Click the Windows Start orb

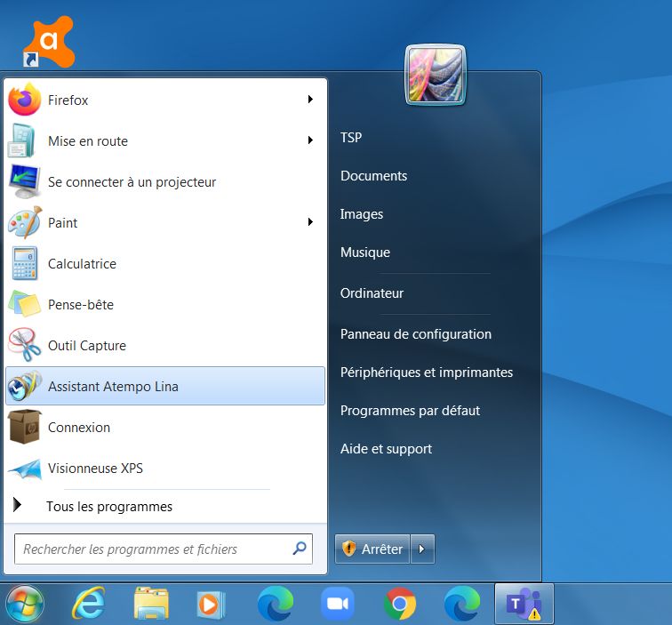24,604
